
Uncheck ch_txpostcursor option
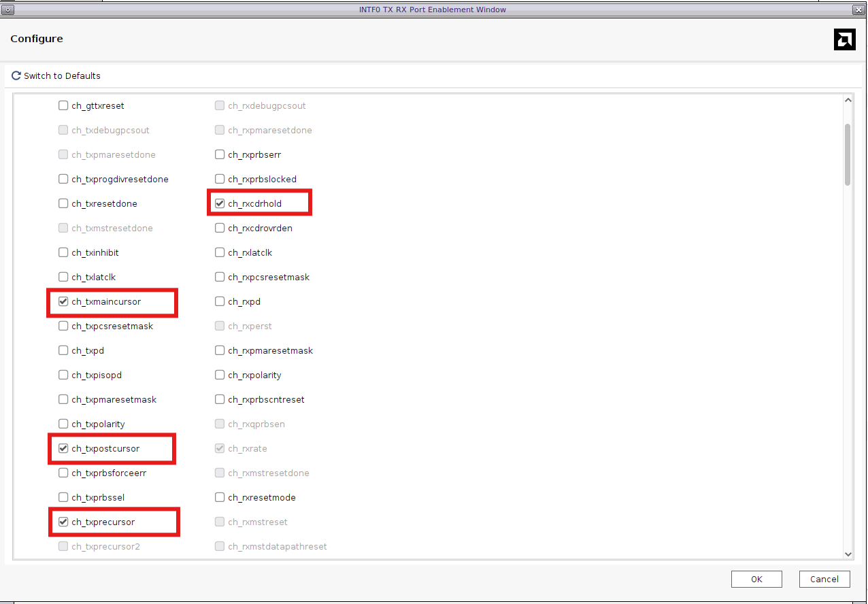[63, 448]
